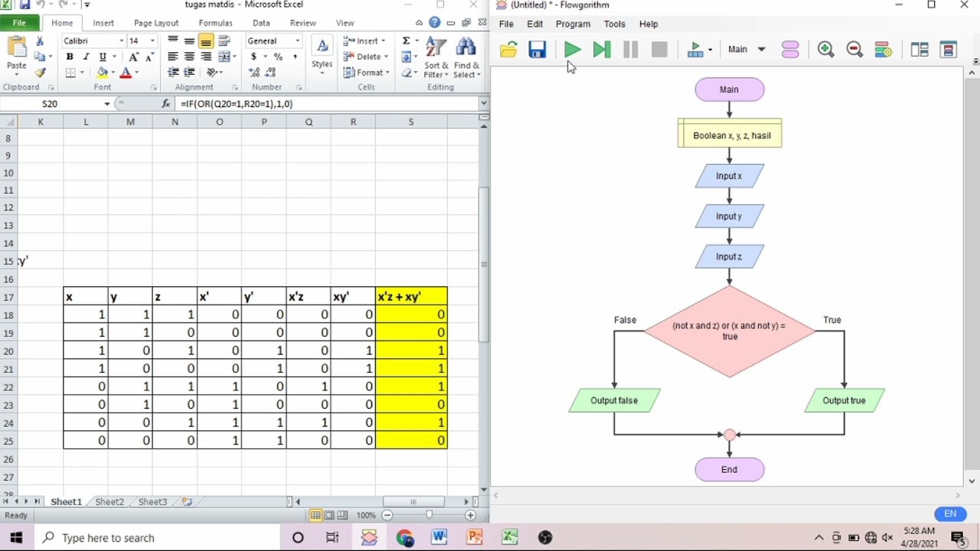Open the Insert cells dropdown

(x=365, y=41)
